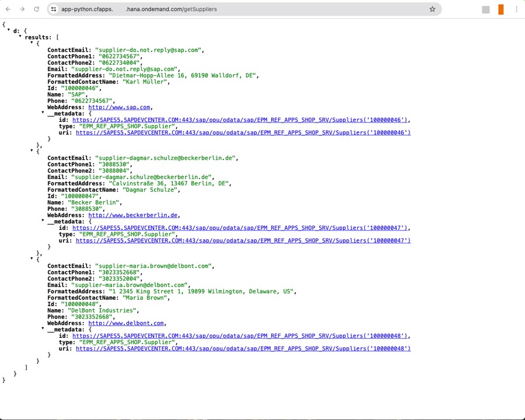
Task: Open the www.beckerberlin.de link
Action: [x=132, y=215]
